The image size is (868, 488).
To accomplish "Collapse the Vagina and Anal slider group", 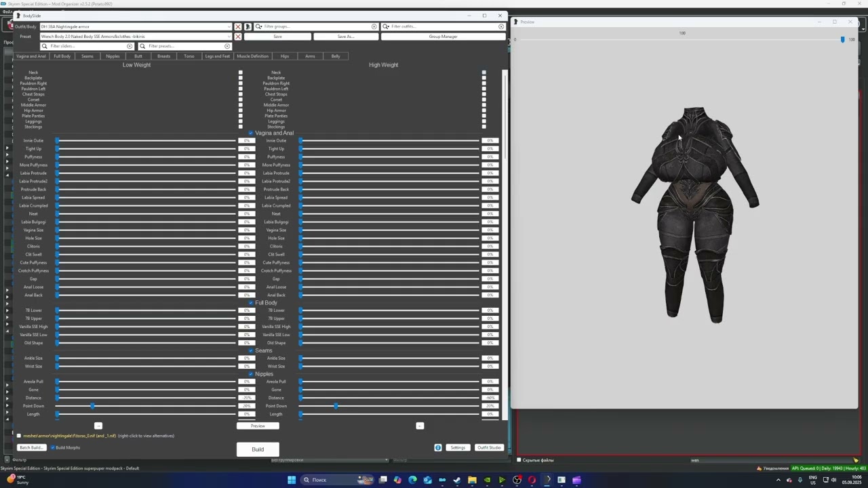I will [x=251, y=133].
